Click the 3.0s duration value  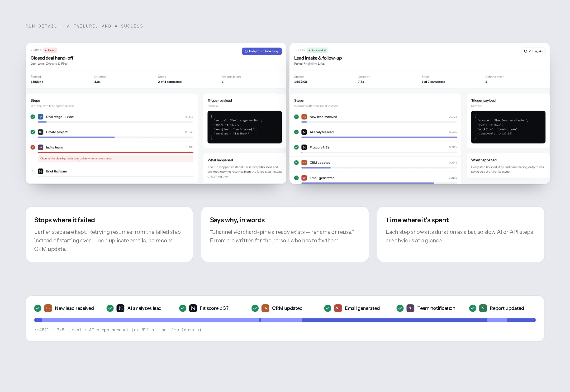tap(97, 82)
